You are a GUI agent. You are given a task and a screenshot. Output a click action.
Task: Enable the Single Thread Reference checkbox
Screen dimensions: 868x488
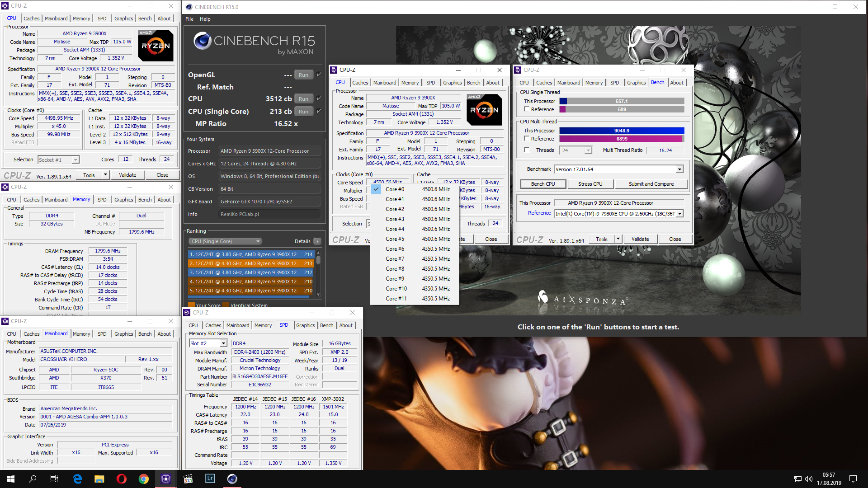tap(527, 109)
